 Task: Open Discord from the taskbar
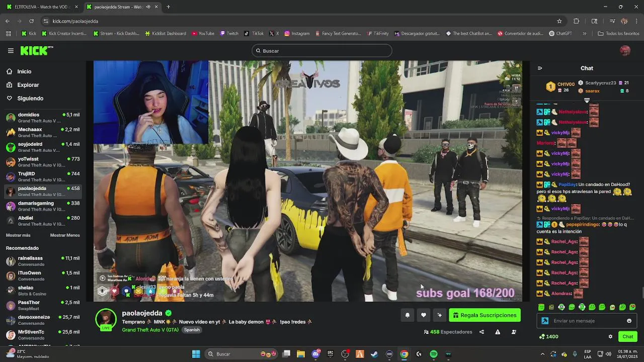pos(315,354)
